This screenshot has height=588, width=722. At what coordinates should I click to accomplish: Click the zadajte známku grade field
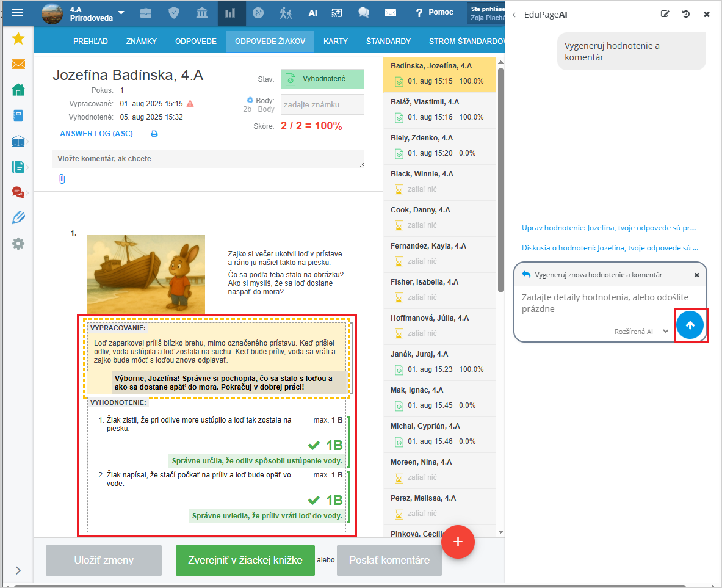click(322, 104)
